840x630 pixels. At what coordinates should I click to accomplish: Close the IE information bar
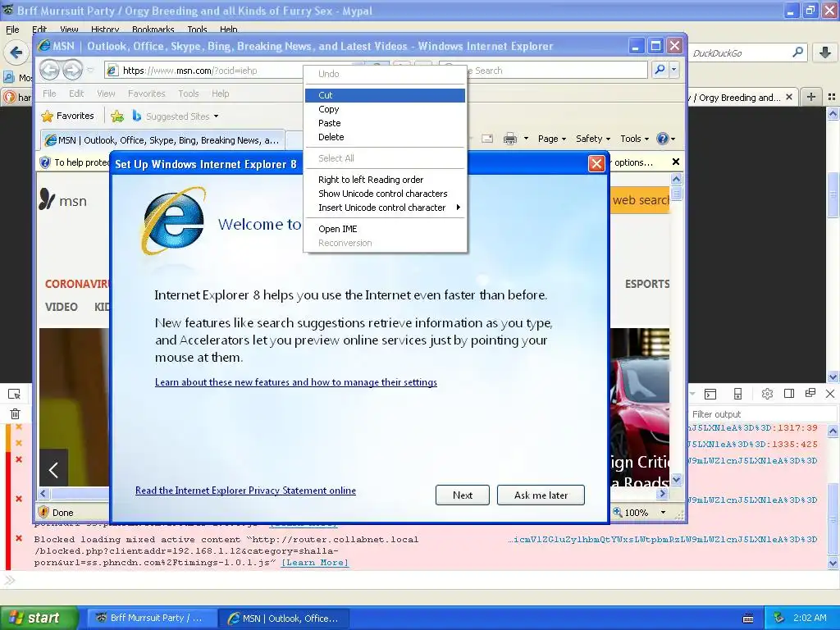pos(676,162)
